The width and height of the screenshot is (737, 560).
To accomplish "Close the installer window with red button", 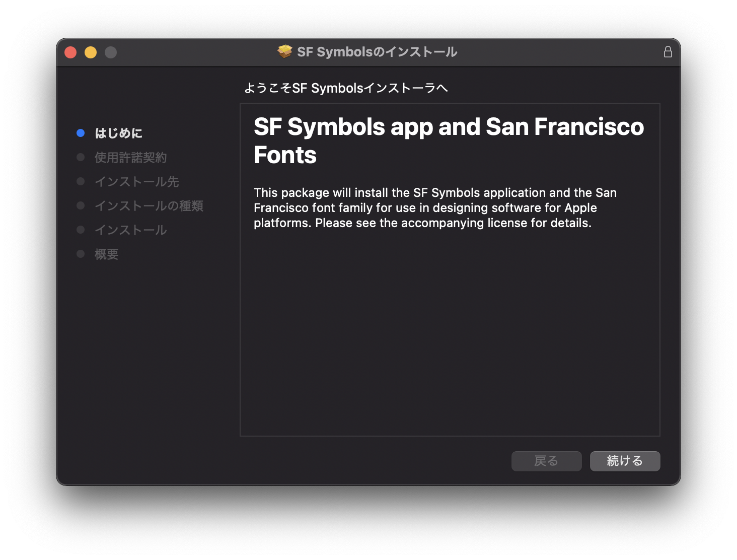I will (70, 52).
